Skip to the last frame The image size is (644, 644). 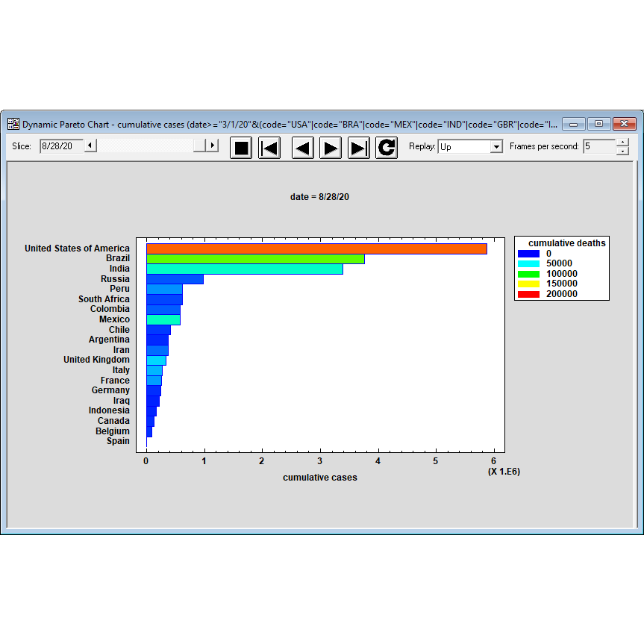coord(359,148)
